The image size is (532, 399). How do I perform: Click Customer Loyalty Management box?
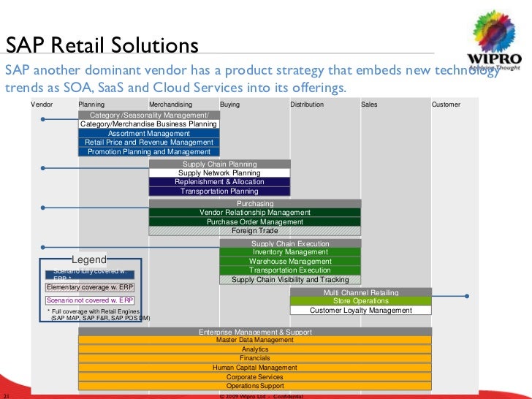point(361,310)
